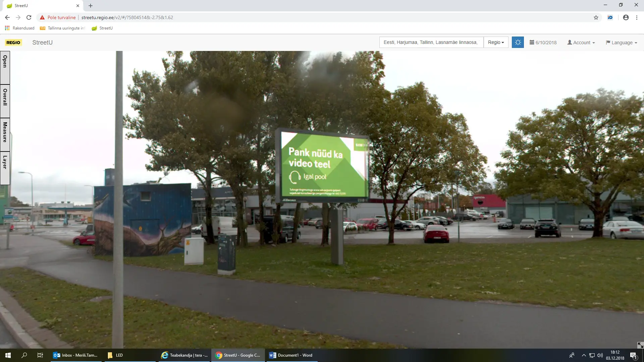Click the address search input field
Image resolution: width=644 pixels, height=362 pixels.
431,42
